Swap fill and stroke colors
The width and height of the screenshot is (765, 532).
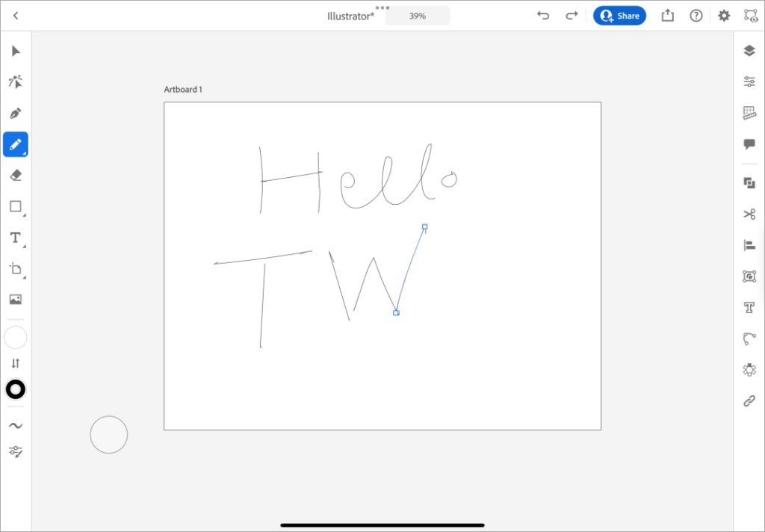[16, 363]
